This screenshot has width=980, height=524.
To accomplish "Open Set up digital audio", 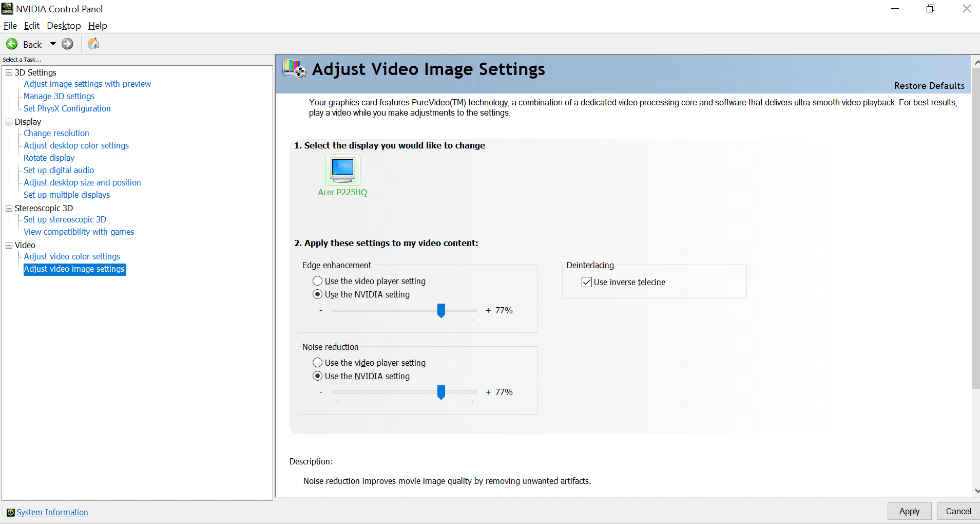I will coord(59,170).
